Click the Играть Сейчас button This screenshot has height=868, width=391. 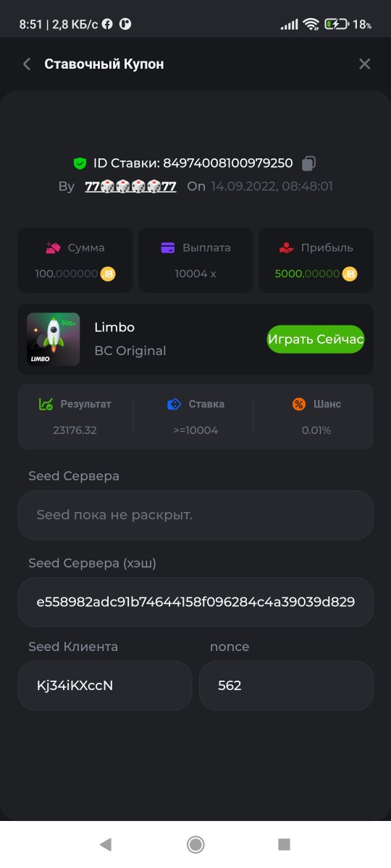316,339
